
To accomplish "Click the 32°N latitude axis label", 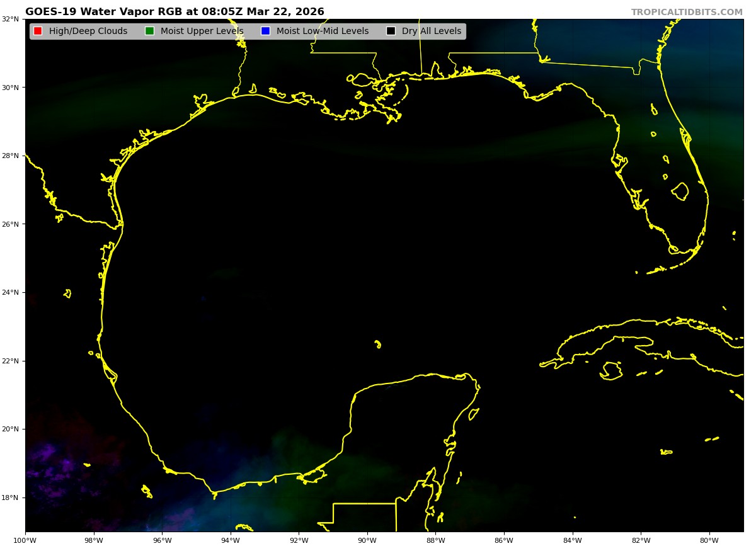I will pyautogui.click(x=9, y=19).
